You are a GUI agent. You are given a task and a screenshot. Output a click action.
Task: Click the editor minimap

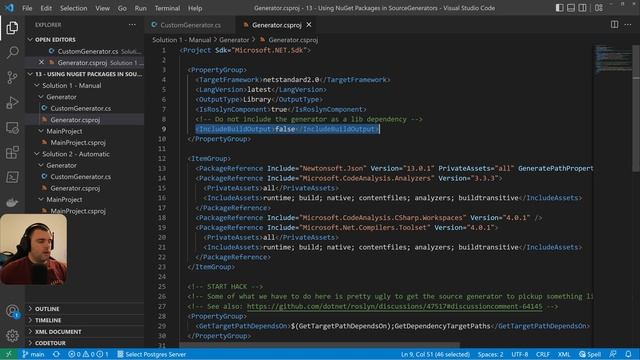coord(613,59)
